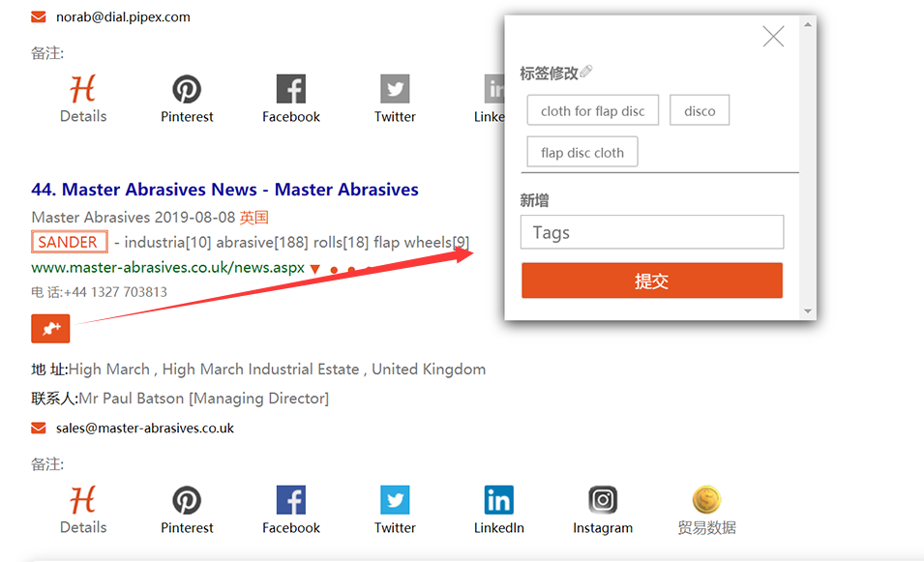Open LinkedIn icon for Master Abrasives
Screen dimensions: 924x562
[x=498, y=500]
